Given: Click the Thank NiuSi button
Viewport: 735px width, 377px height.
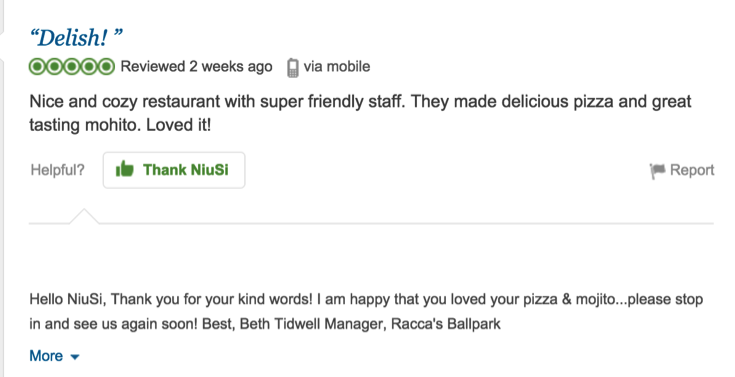Looking at the screenshot, I should pyautogui.click(x=174, y=170).
